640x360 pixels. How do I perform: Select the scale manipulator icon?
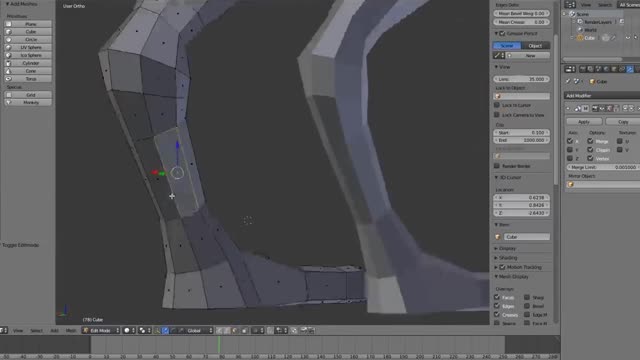tap(181, 331)
